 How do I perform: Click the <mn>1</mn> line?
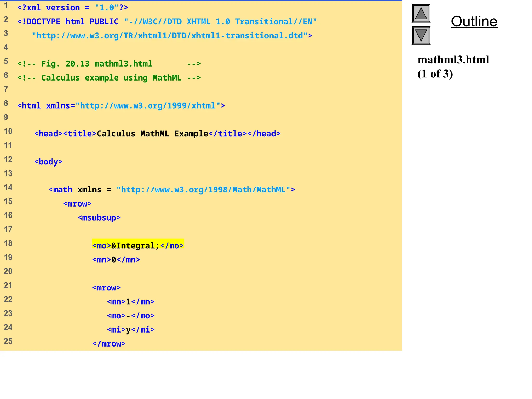(x=131, y=302)
